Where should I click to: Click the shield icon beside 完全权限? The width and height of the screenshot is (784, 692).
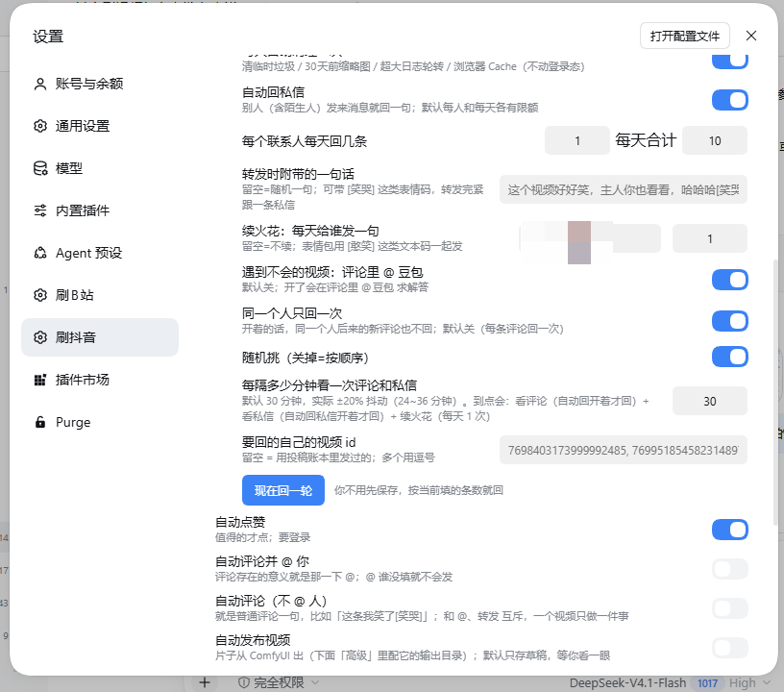click(243, 682)
